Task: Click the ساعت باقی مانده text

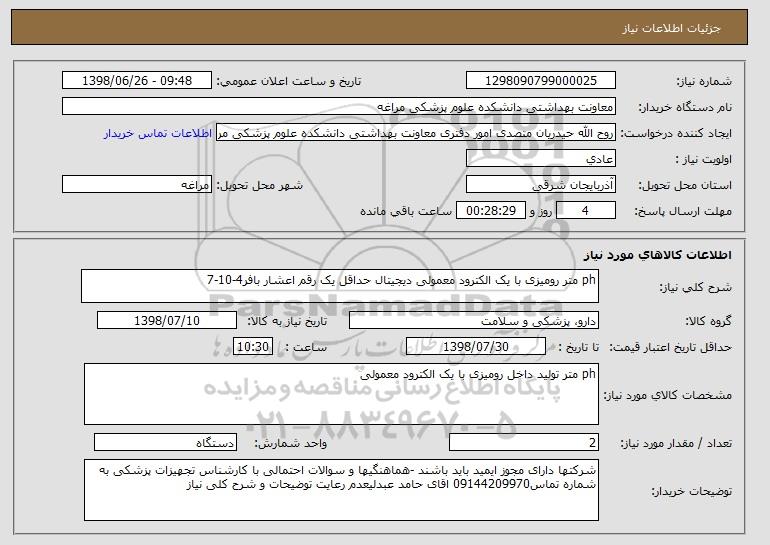Action: tap(406, 211)
